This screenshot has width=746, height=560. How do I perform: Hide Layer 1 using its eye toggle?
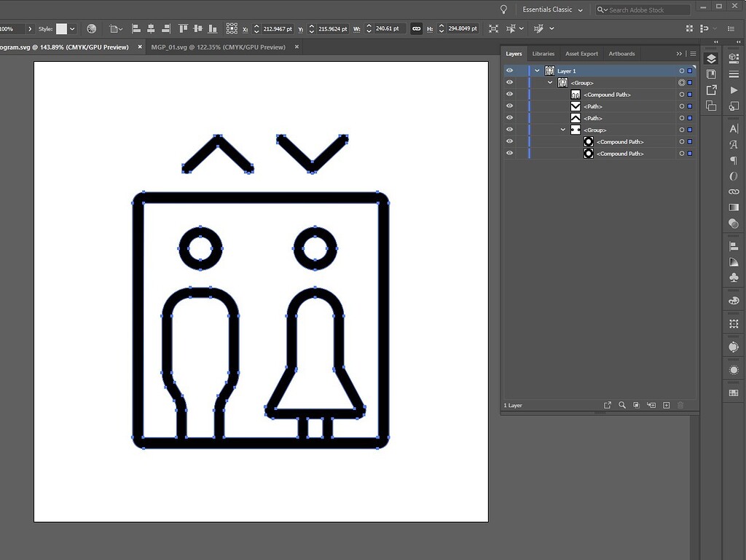pyautogui.click(x=509, y=71)
